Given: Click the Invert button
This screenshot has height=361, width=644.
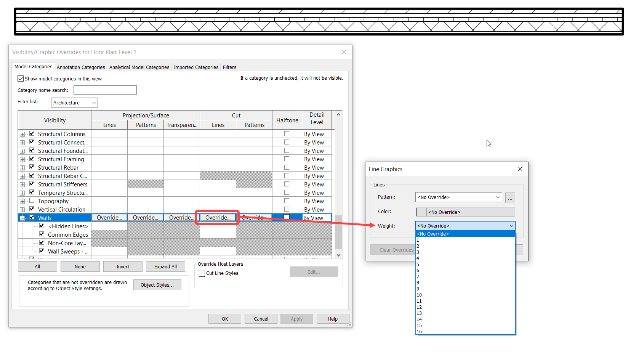Looking at the screenshot, I should click(x=123, y=266).
